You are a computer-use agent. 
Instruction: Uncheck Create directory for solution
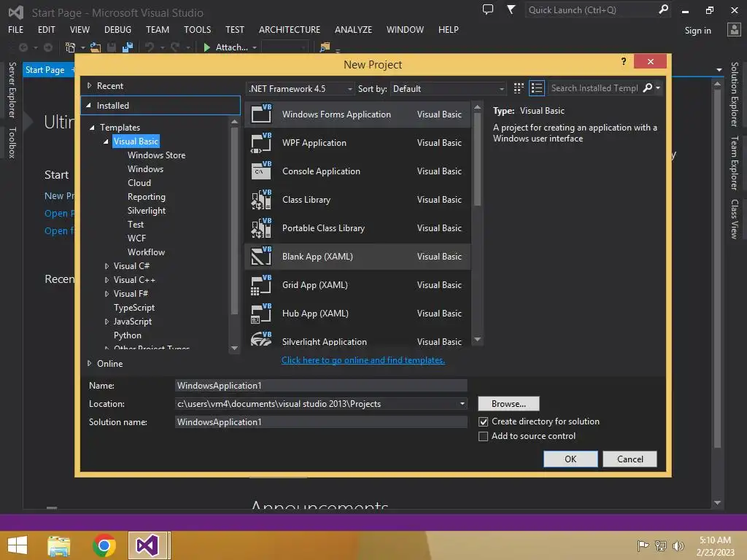(483, 421)
